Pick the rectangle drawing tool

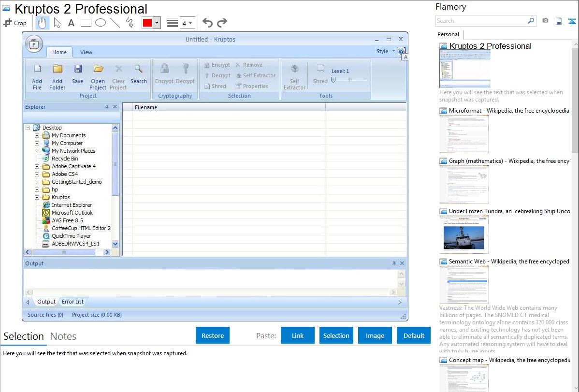click(x=86, y=23)
